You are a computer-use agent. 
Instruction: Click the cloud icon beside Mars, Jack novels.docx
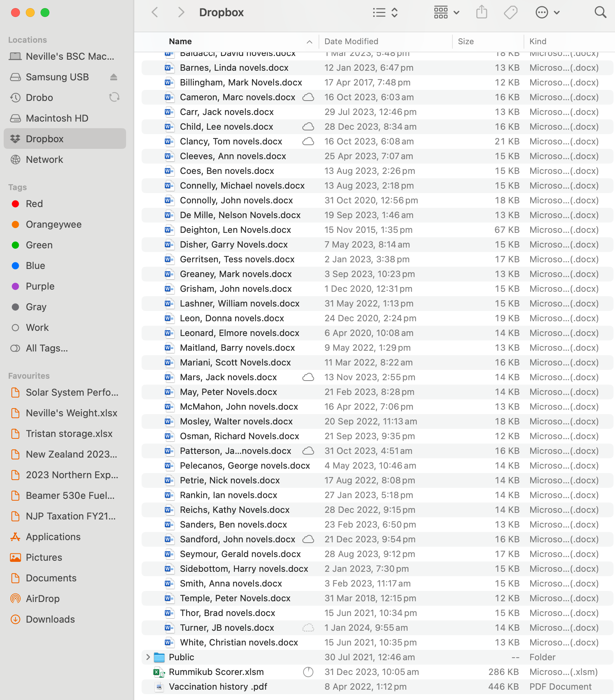coord(308,377)
